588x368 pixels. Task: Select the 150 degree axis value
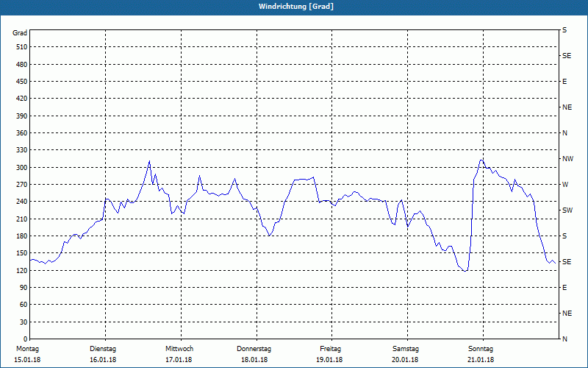point(22,253)
